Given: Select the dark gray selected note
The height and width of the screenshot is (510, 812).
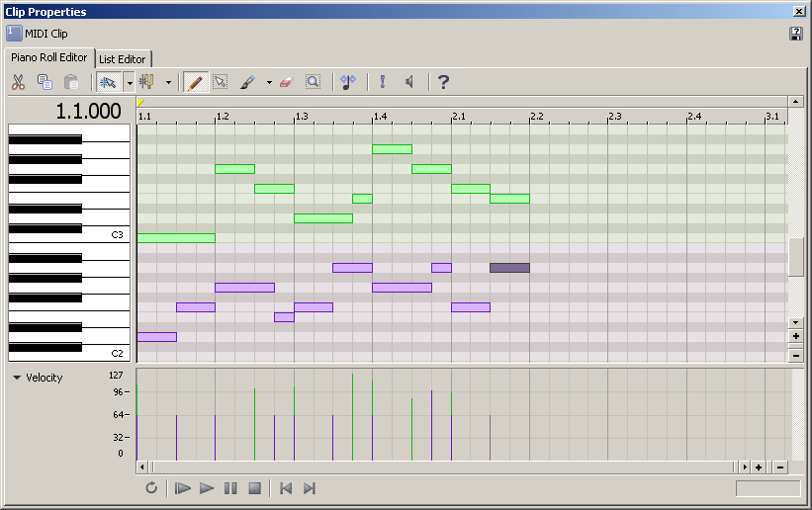Looking at the screenshot, I should [509, 268].
